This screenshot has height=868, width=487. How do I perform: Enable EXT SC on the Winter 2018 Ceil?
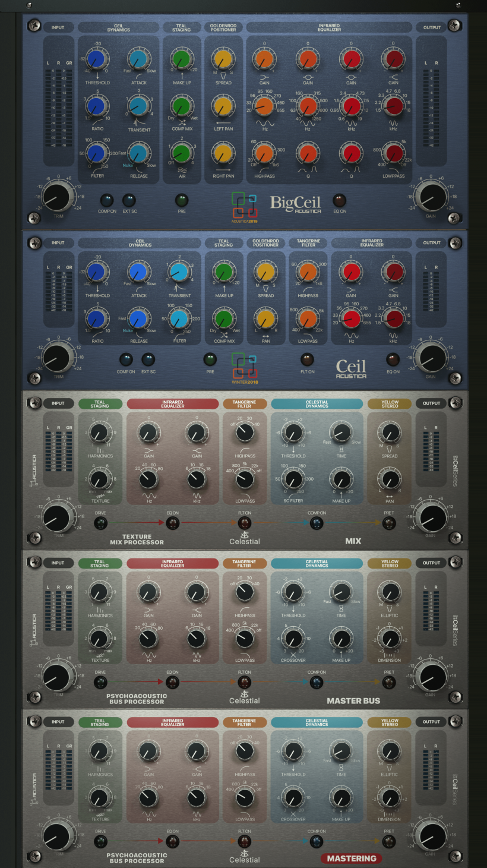pos(148,359)
